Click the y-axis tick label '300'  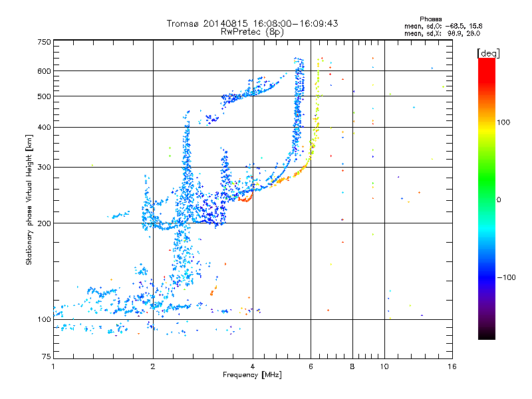(44, 168)
